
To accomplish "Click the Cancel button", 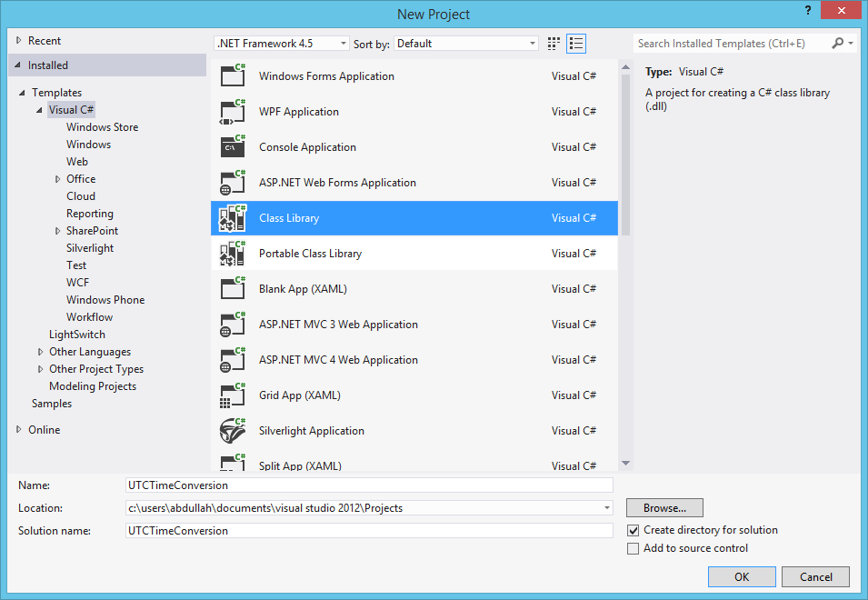I will pos(815,576).
